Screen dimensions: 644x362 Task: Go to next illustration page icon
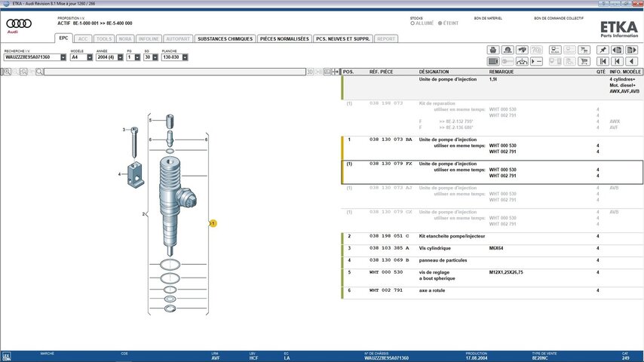click(631, 50)
